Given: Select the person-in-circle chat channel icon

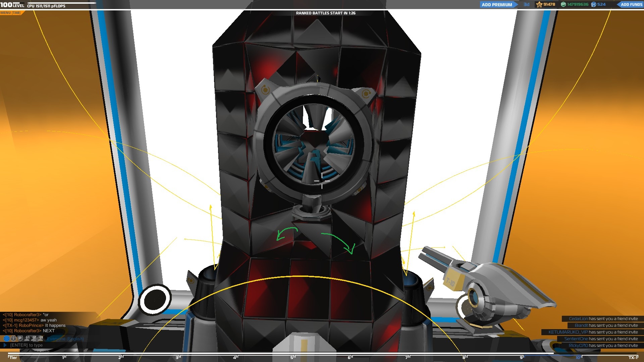Looking at the screenshot, I should 13,339.
